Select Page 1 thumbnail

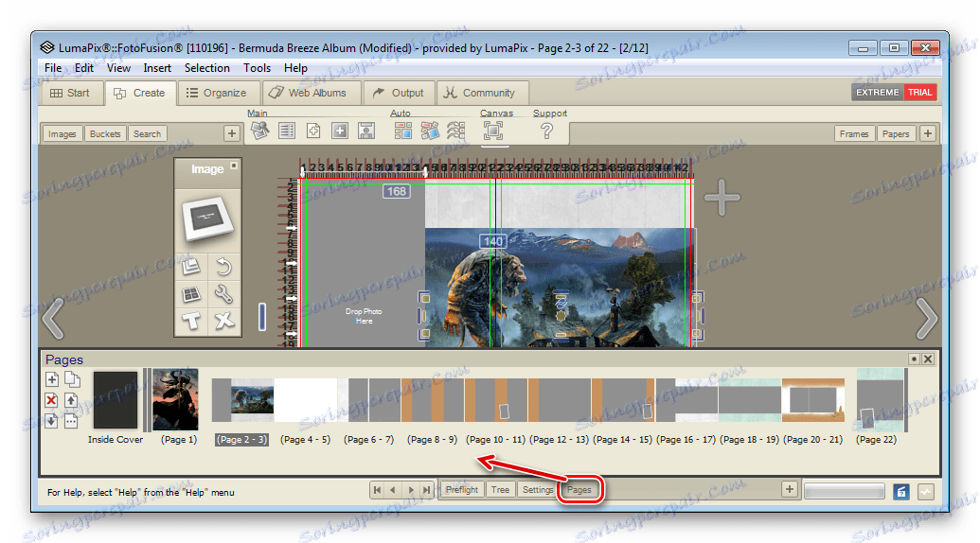pos(175,399)
